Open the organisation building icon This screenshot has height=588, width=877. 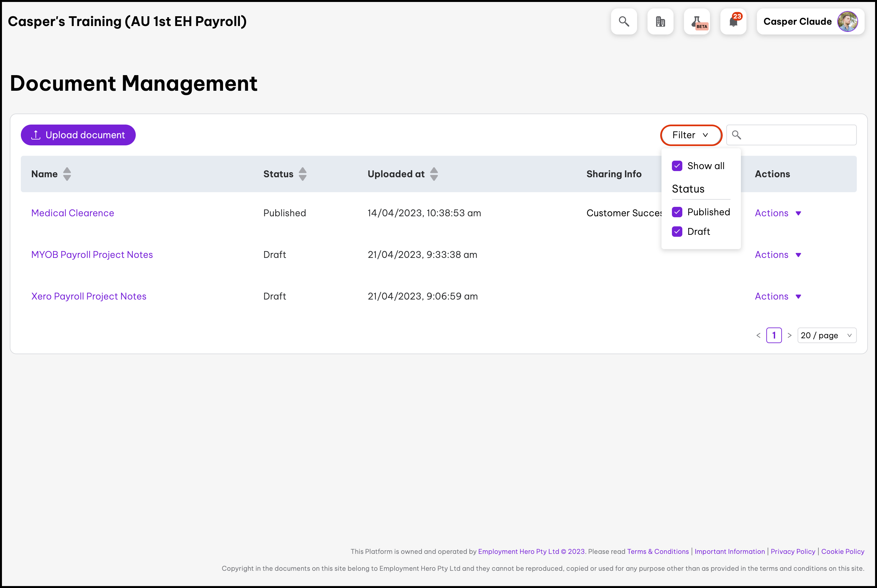(x=660, y=21)
